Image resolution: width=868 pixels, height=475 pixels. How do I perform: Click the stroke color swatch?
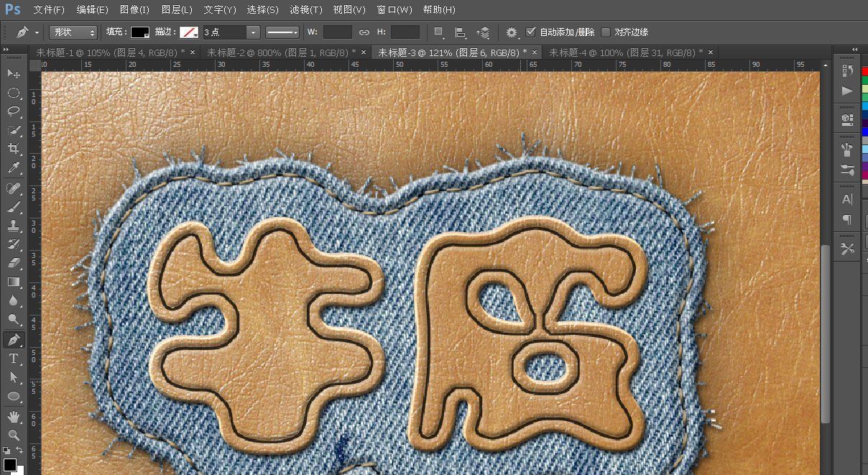tap(188, 32)
